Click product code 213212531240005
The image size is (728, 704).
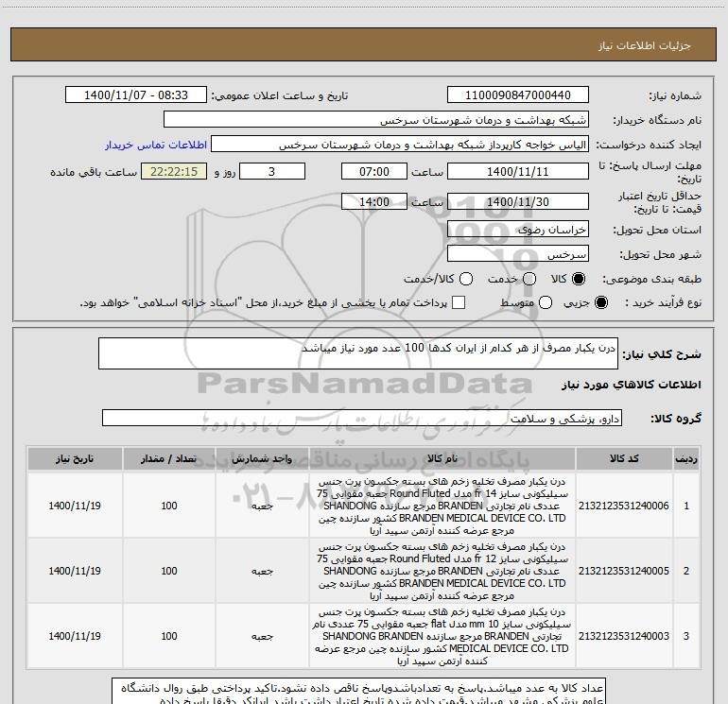click(624, 571)
